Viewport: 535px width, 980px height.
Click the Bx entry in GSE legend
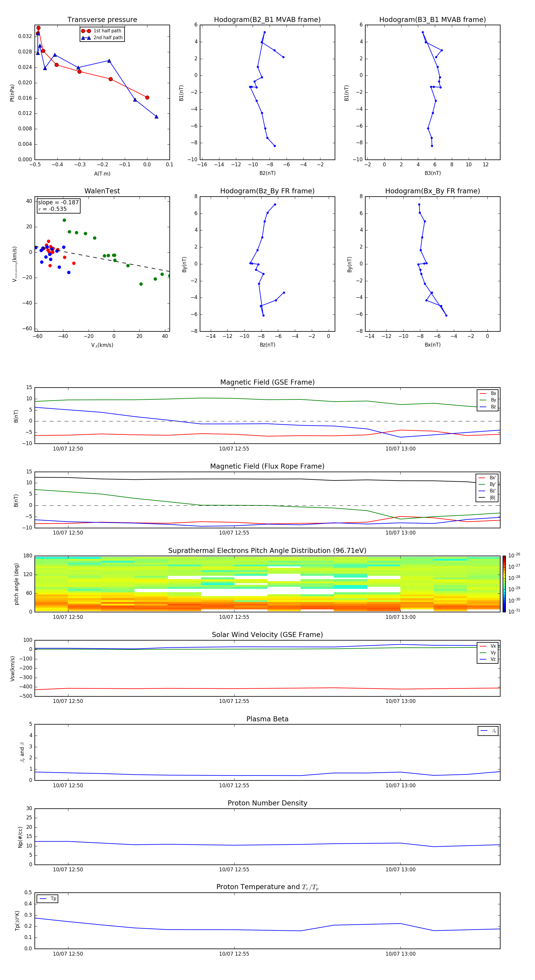click(x=488, y=393)
